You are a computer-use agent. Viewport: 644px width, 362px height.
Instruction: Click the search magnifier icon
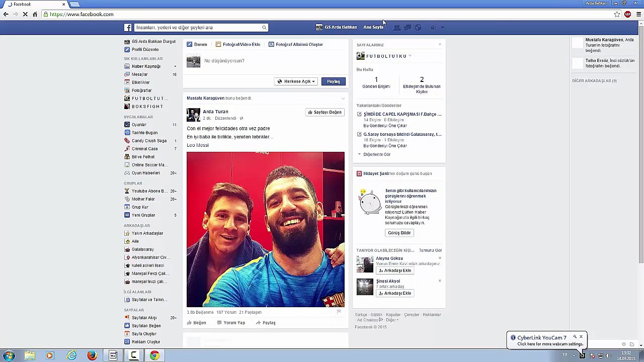(264, 28)
